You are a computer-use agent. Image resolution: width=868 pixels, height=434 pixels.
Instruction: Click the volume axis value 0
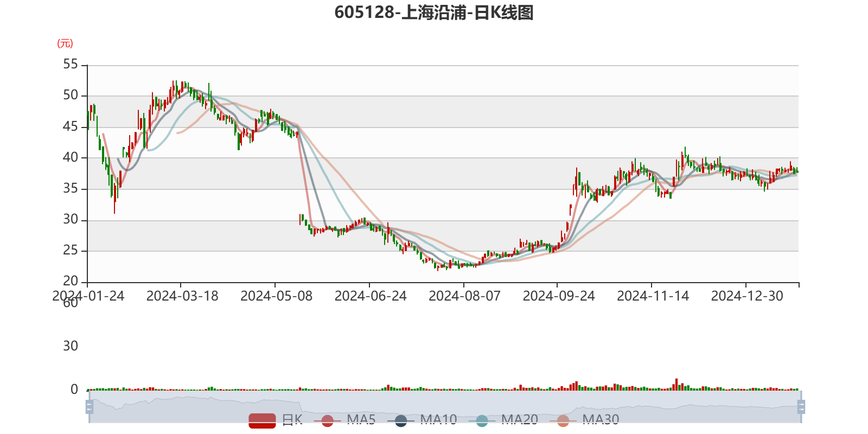coord(74,390)
